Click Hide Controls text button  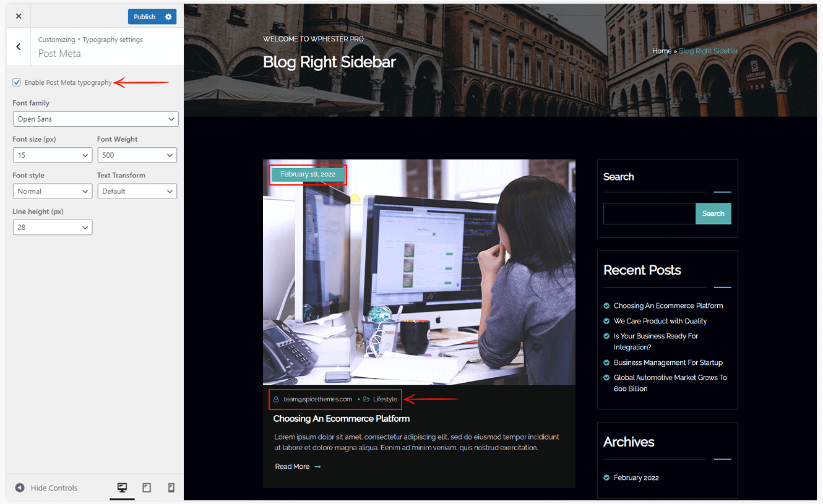(x=54, y=488)
